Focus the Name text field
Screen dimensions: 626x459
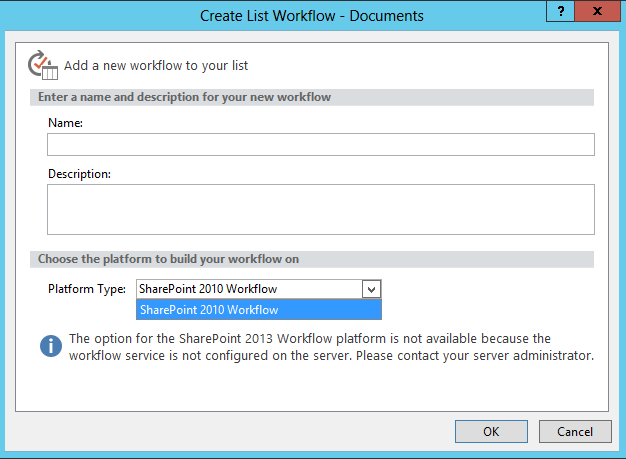click(x=320, y=145)
